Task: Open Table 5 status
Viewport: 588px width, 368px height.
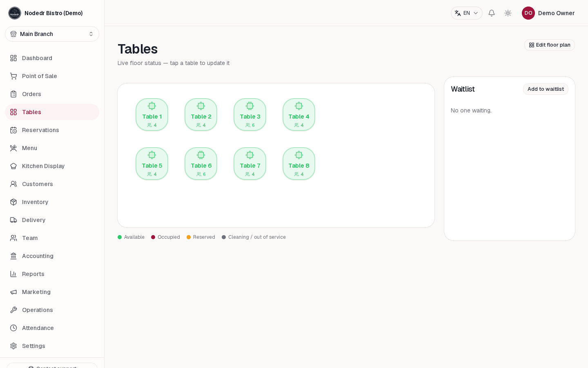Action: pos(152,164)
